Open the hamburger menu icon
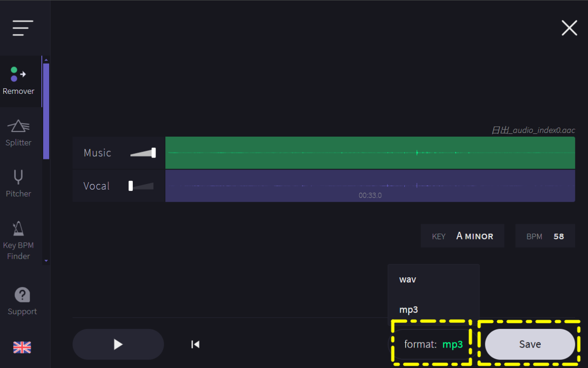 click(23, 28)
